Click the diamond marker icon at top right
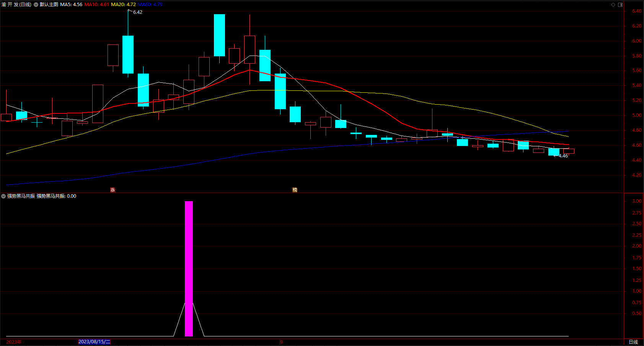This screenshot has width=644, height=346. click(x=613, y=5)
